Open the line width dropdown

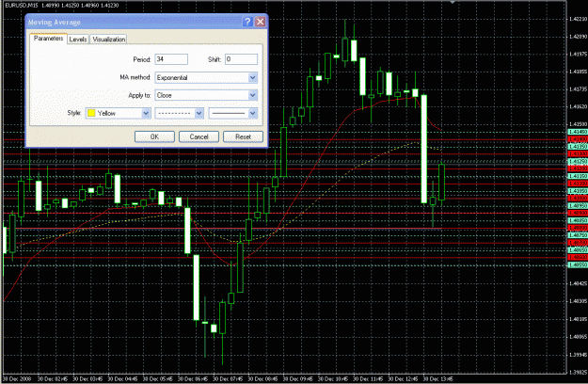[233, 113]
